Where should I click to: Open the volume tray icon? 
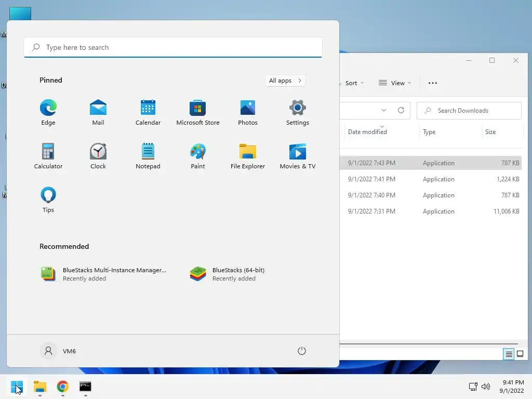tap(486, 387)
